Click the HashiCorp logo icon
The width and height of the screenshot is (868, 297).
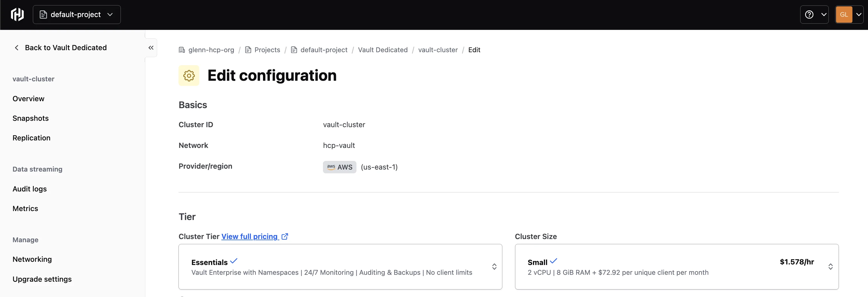click(17, 14)
